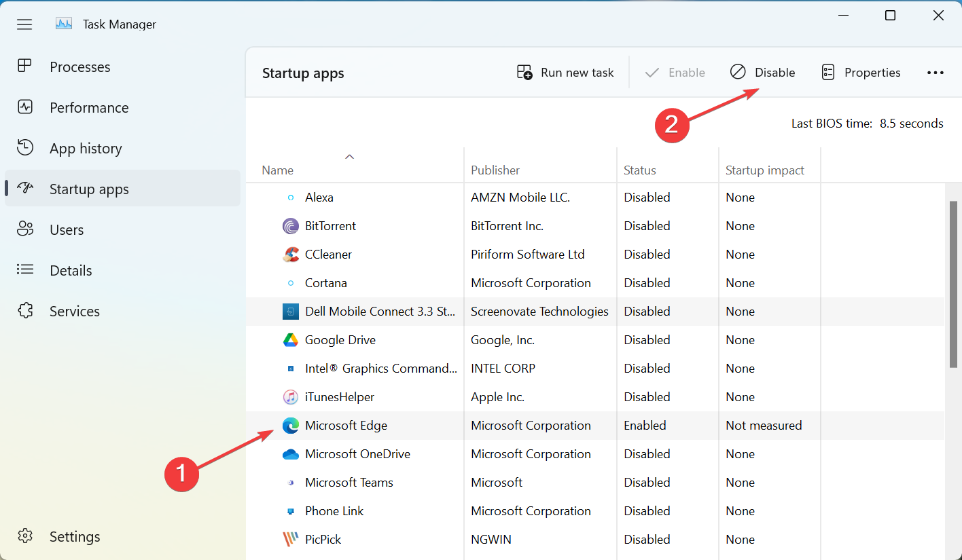Click the Intel Graphics Command icon
The image size is (962, 560).
coord(291,369)
